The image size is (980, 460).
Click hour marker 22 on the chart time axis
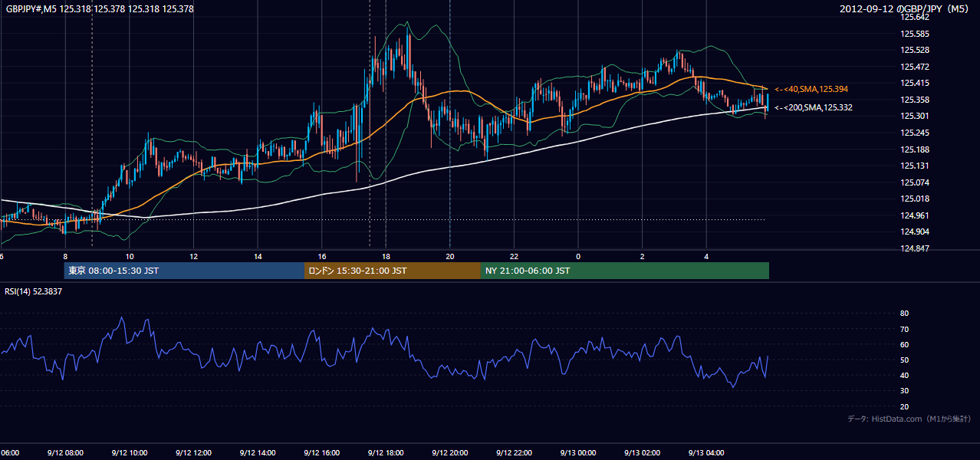point(515,256)
